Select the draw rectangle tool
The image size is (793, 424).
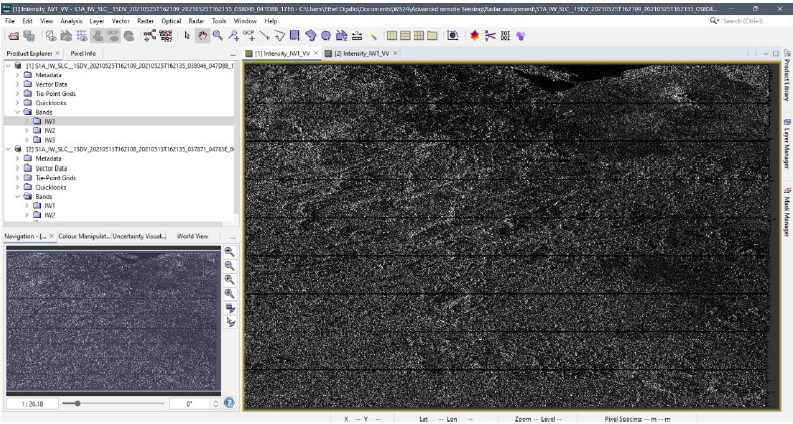pos(295,35)
